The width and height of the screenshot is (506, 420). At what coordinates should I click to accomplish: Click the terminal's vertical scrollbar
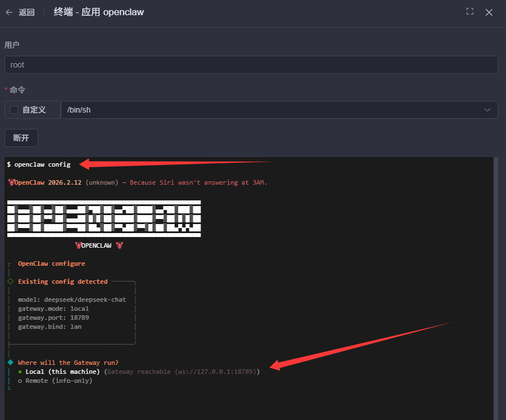[496, 282]
